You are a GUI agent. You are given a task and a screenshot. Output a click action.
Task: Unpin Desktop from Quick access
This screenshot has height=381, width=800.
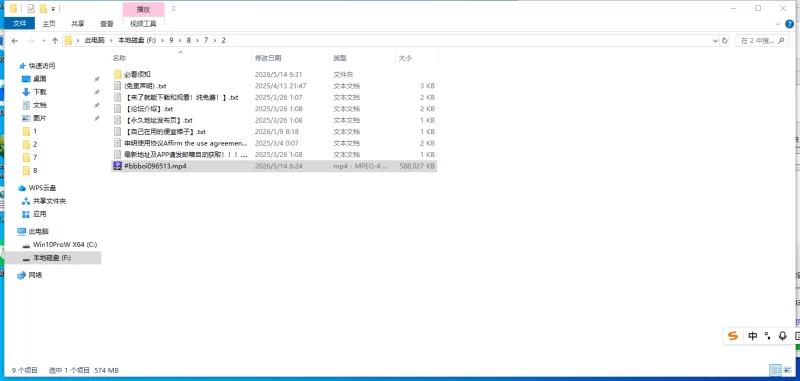pyautogui.click(x=96, y=79)
